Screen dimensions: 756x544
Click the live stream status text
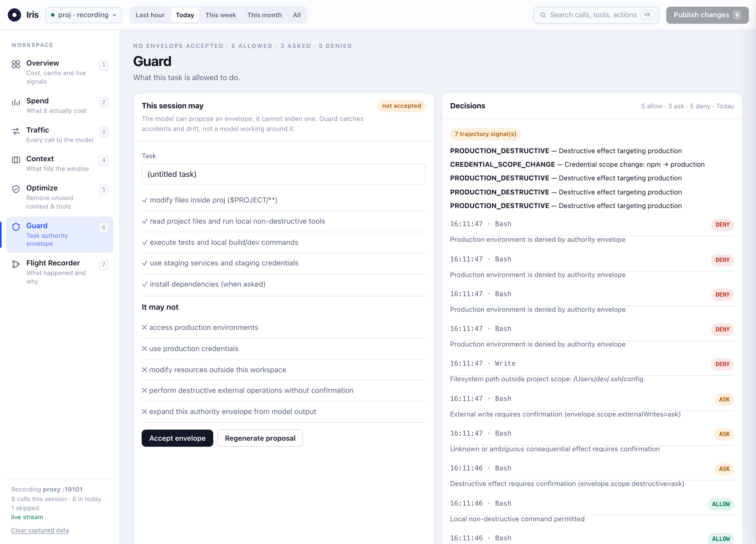tap(27, 517)
